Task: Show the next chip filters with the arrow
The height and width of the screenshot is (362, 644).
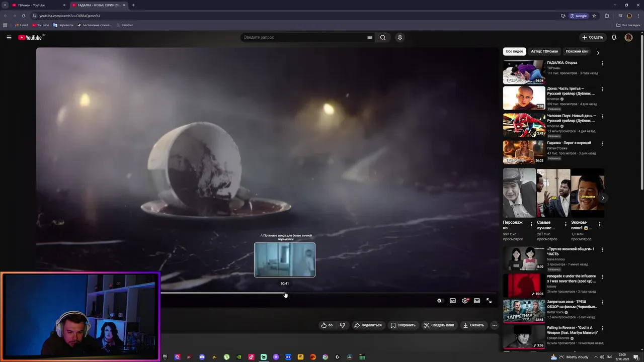Action: [x=598, y=52]
